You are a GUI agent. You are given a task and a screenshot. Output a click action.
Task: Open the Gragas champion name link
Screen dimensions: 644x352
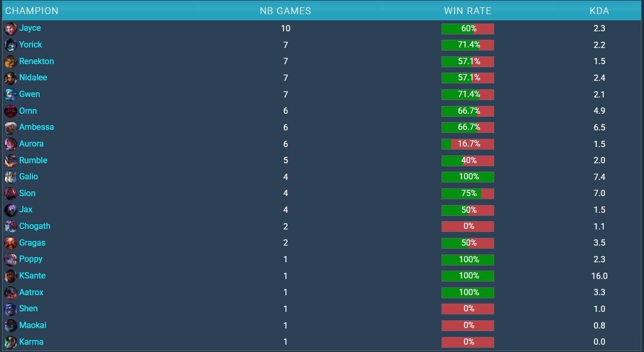pos(32,242)
